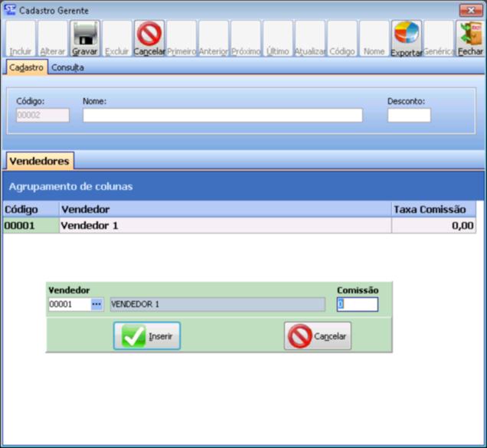This screenshot has width=487, height=448.
Task: Click the Comissão input field
Action: coord(358,305)
